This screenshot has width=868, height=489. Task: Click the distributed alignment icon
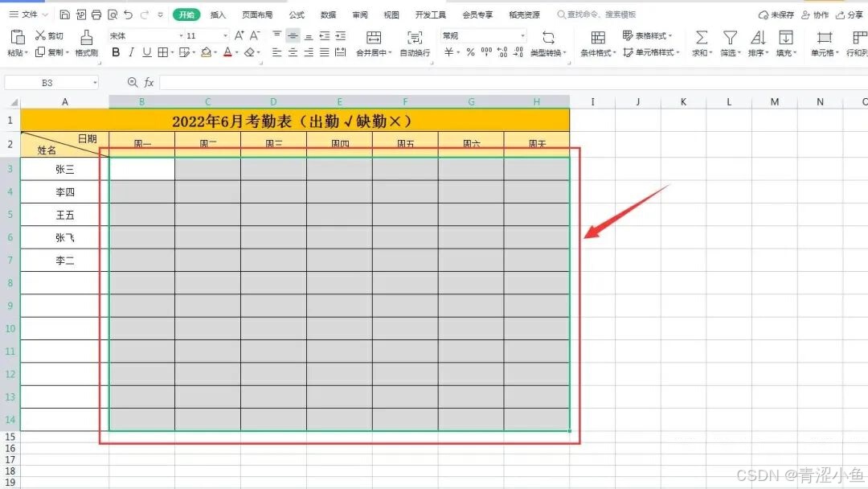pyautogui.click(x=341, y=52)
